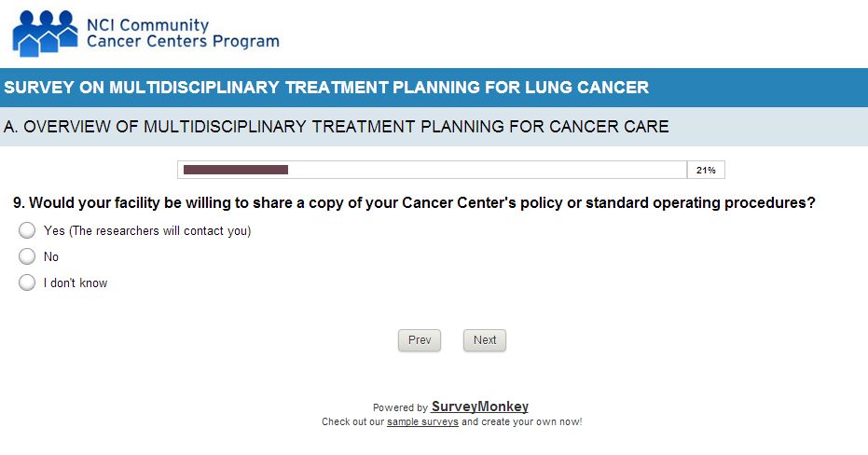Click the NCI Community Cancer Centers Program title
Screen dimensions: 868x455
click(x=182, y=34)
